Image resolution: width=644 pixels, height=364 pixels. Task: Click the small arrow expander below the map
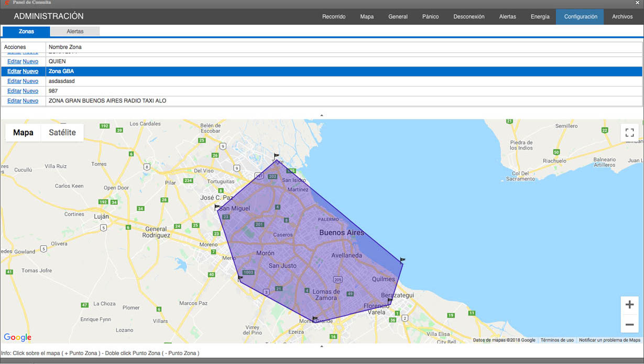click(x=322, y=346)
